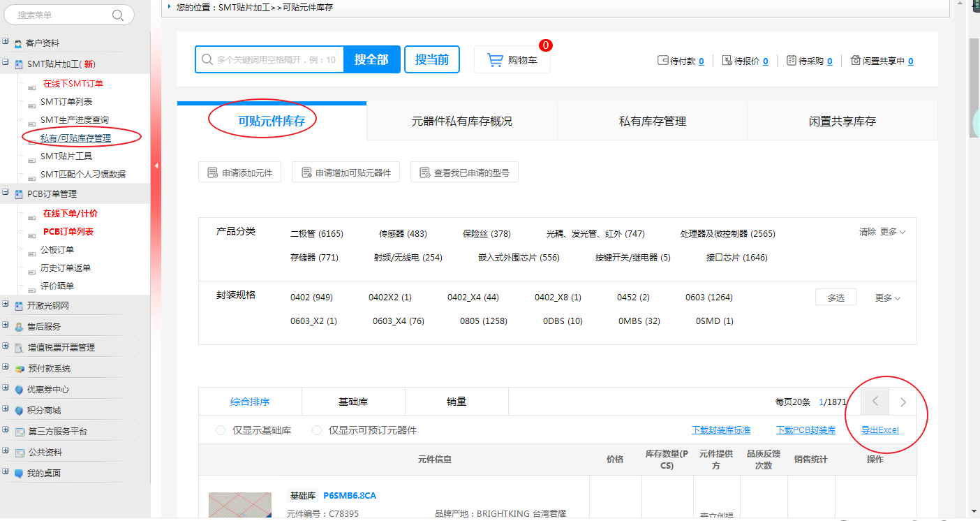
Task: Open the 闲置共享库存 tab
Action: point(842,121)
